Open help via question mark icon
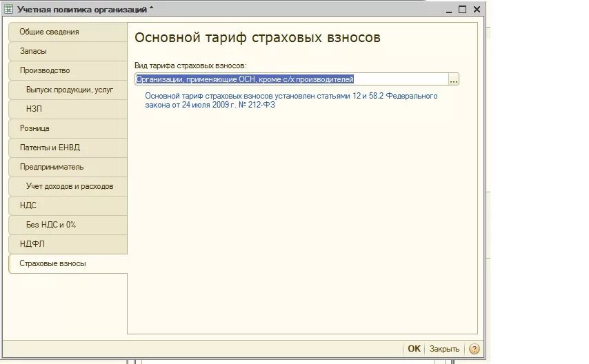The image size is (589, 364). tap(474, 349)
